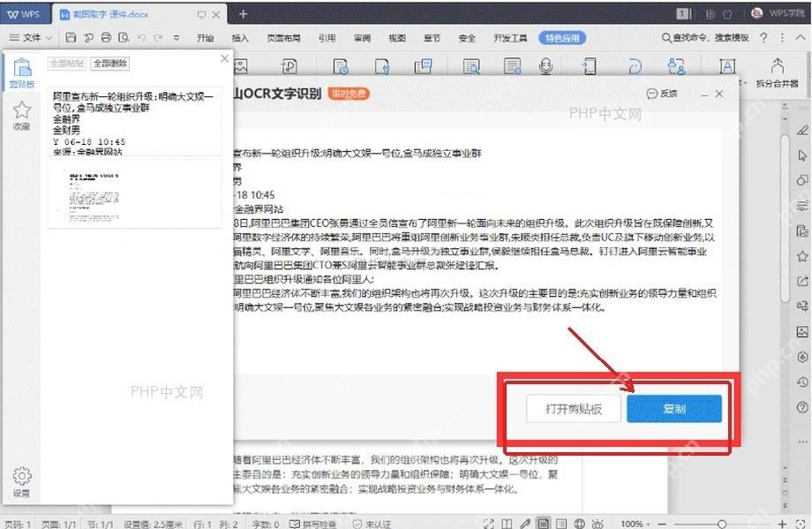Click the document vertical scrollbar
The height and width of the screenshot is (529, 812).
tap(785, 217)
